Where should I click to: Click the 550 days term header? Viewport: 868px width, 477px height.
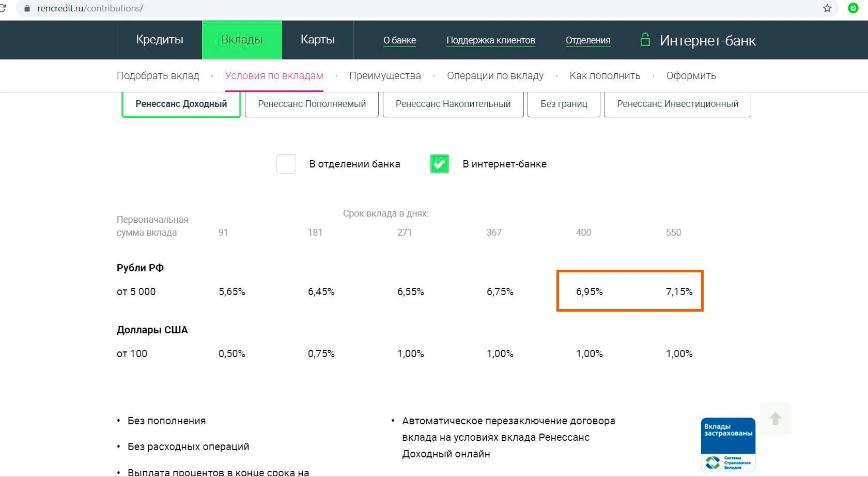(674, 233)
